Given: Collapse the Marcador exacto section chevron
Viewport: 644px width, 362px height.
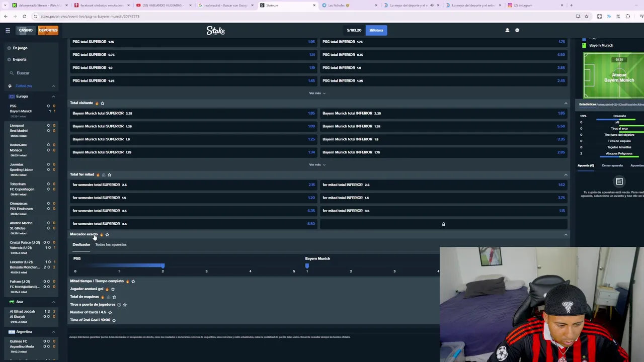Looking at the screenshot, I should point(566,234).
